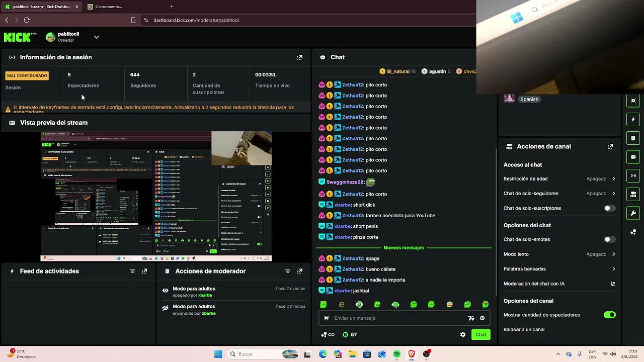The height and width of the screenshot is (362, 644).
Task: Click the broadcast signal icon in right sidebar
Action: pyautogui.click(x=633, y=175)
